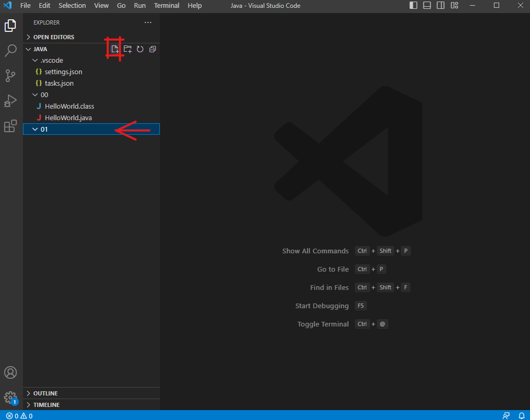Open the Selection menu
Image resolution: width=530 pixels, height=420 pixels.
(x=72, y=6)
